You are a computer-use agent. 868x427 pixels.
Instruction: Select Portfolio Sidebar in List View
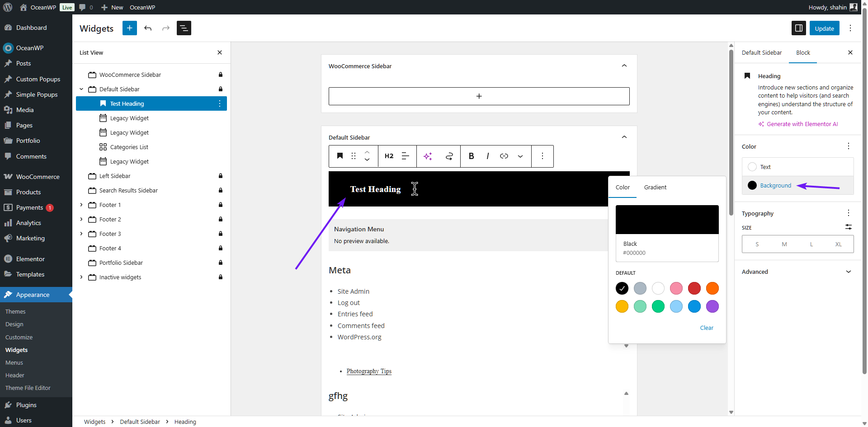tap(151, 263)
